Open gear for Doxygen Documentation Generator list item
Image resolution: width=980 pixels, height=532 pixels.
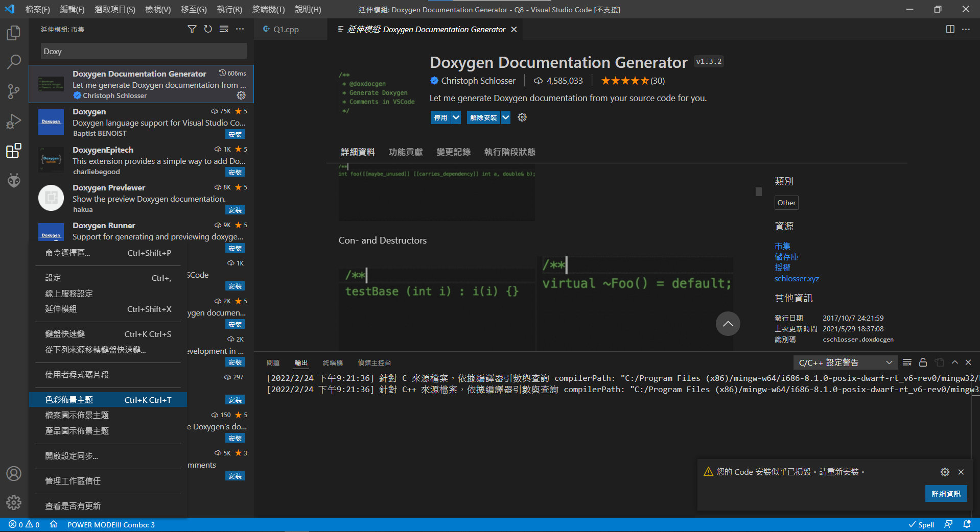point(241,95)
